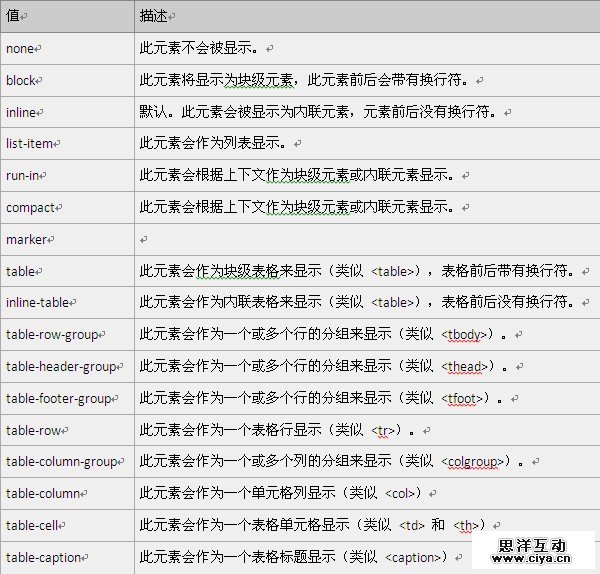The image size is (600, 574).
Task: Click the marker value cell
Action: 68,240
